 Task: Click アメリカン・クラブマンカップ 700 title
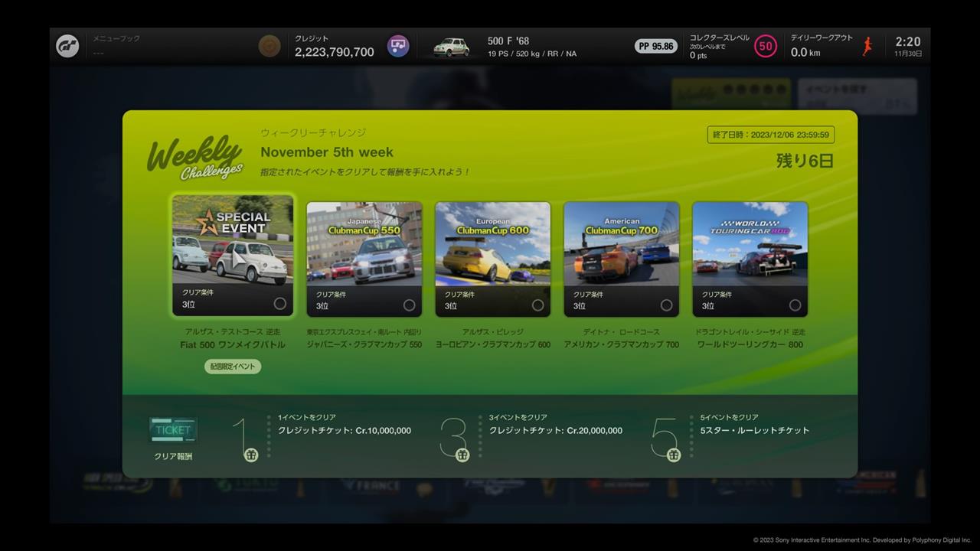(x=622, y=345)
